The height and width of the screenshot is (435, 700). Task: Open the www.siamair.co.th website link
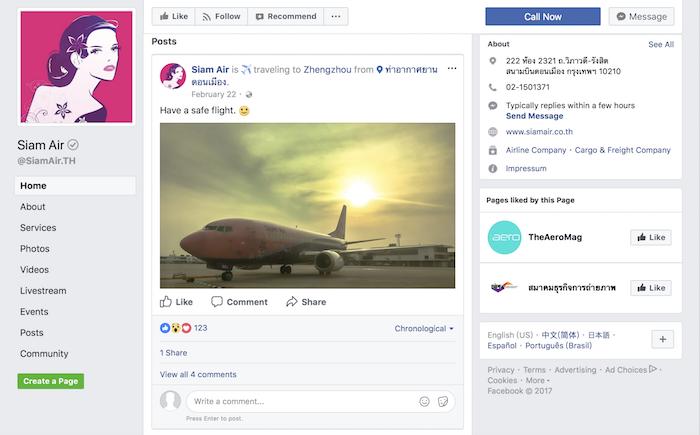tap(539, 132)
